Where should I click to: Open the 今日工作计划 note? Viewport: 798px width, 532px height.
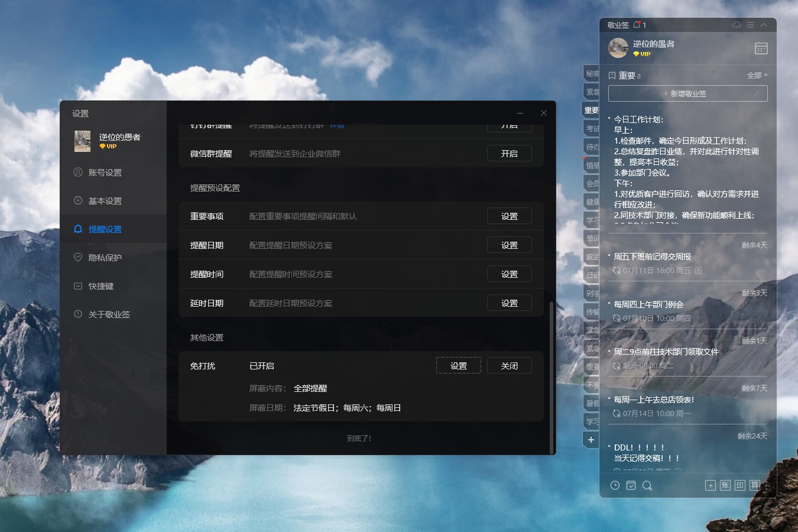click(x=688, y=170)
